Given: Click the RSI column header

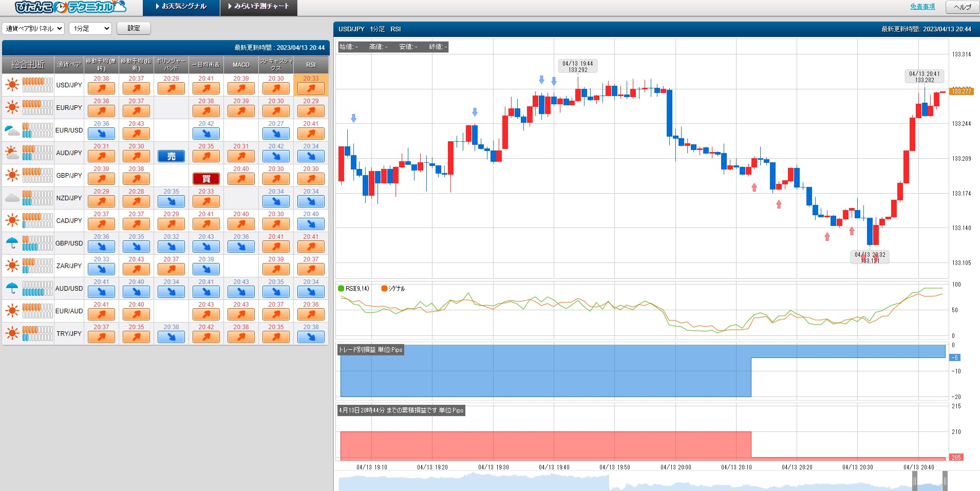Looking at the screenshot, I should coord(311,64).
